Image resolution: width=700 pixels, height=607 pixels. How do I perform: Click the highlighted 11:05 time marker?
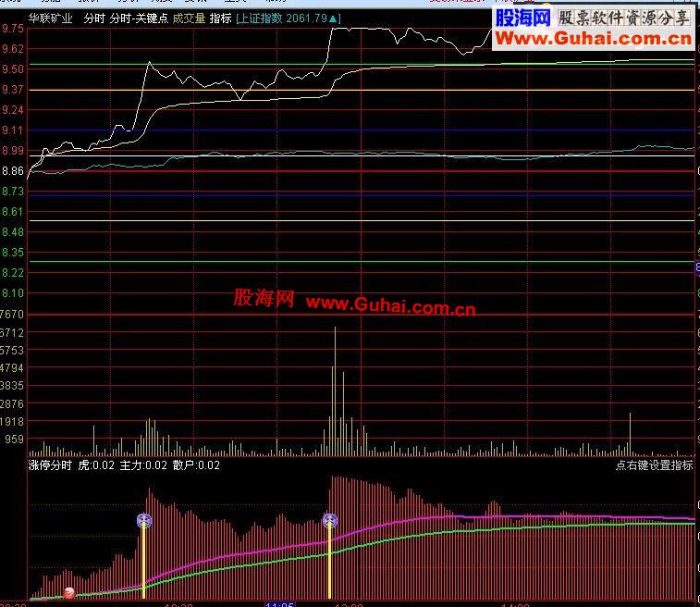click(x=280, y=604)
